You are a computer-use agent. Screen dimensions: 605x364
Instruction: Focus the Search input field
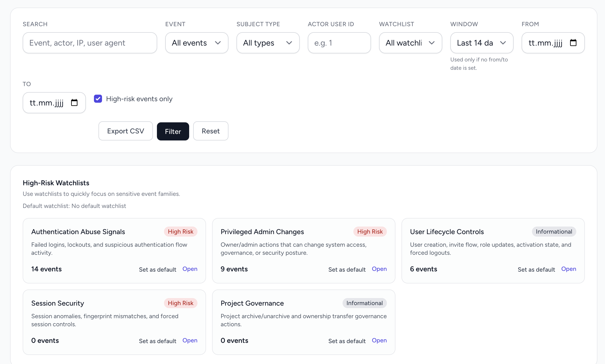coord(90,43)
